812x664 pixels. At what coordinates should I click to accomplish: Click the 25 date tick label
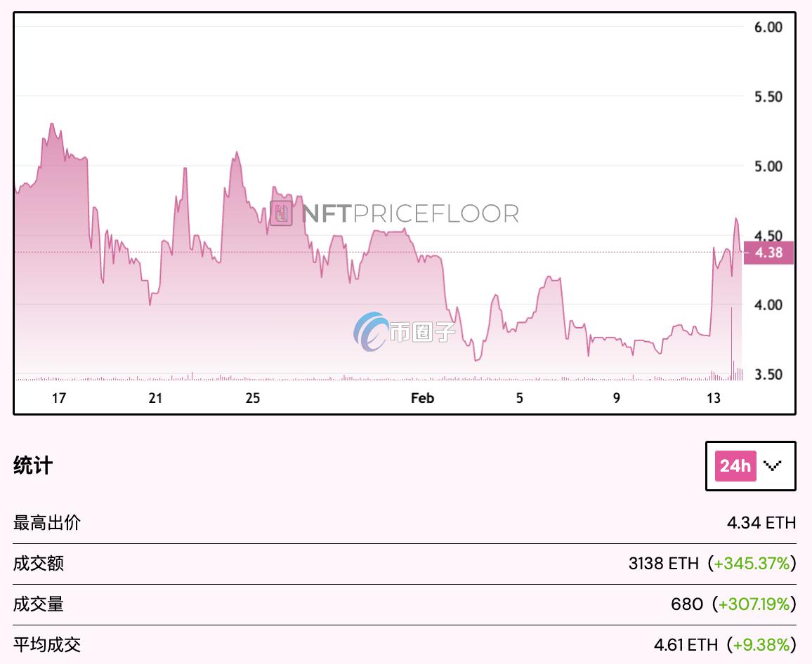pyautogui.click(x=253, y=398)
